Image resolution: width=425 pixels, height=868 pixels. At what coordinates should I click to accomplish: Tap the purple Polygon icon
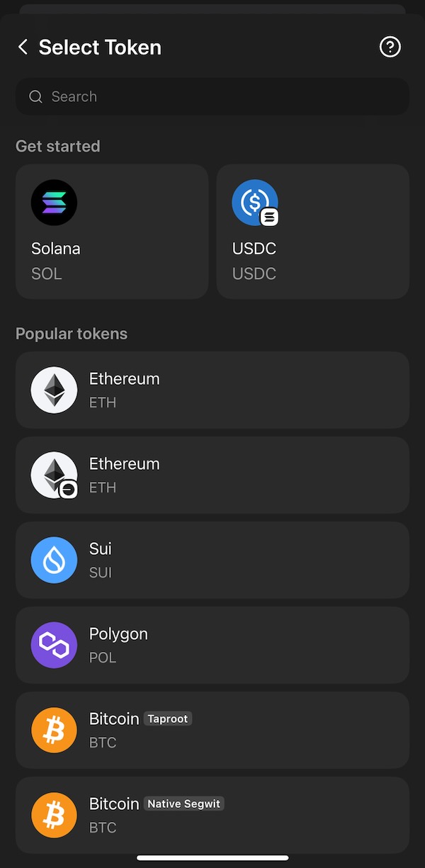pos(54,645)
